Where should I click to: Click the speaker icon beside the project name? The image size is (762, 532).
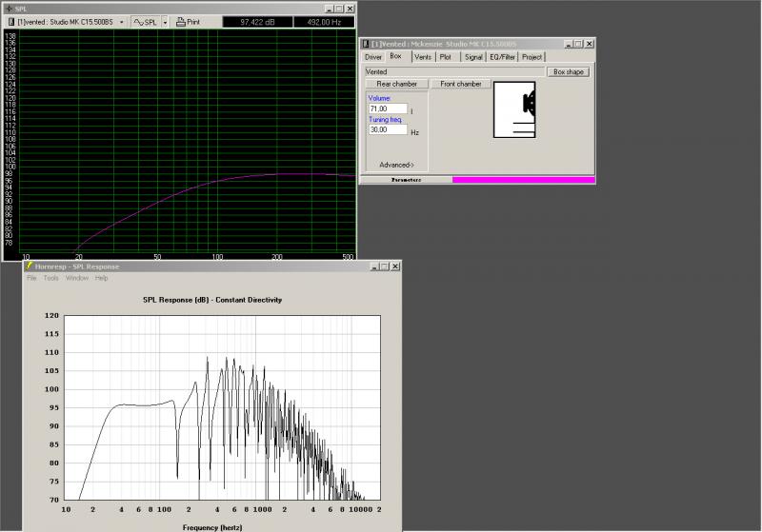coord(10,21)
